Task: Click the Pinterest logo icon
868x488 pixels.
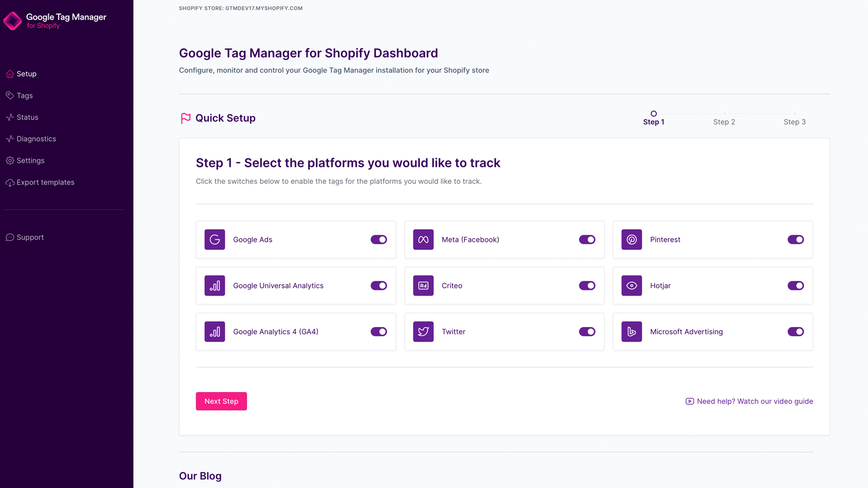Action: (x=631, y=240)
